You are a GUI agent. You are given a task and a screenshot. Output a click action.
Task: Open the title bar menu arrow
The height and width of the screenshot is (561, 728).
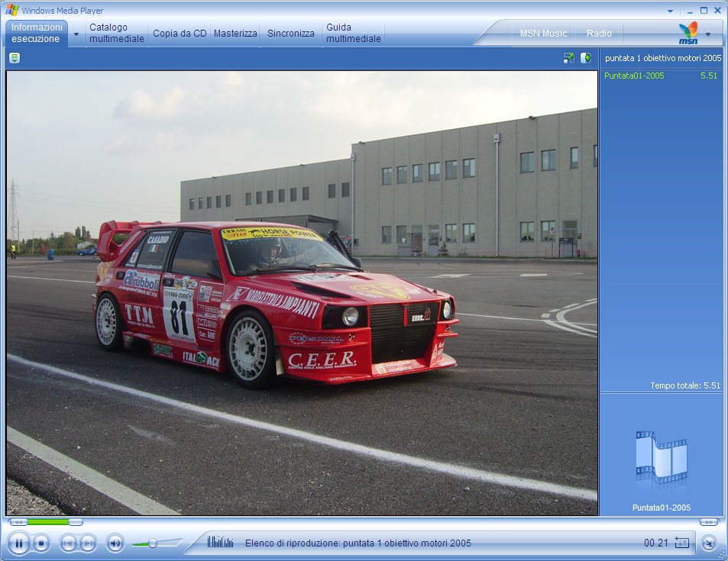point(670,11)
